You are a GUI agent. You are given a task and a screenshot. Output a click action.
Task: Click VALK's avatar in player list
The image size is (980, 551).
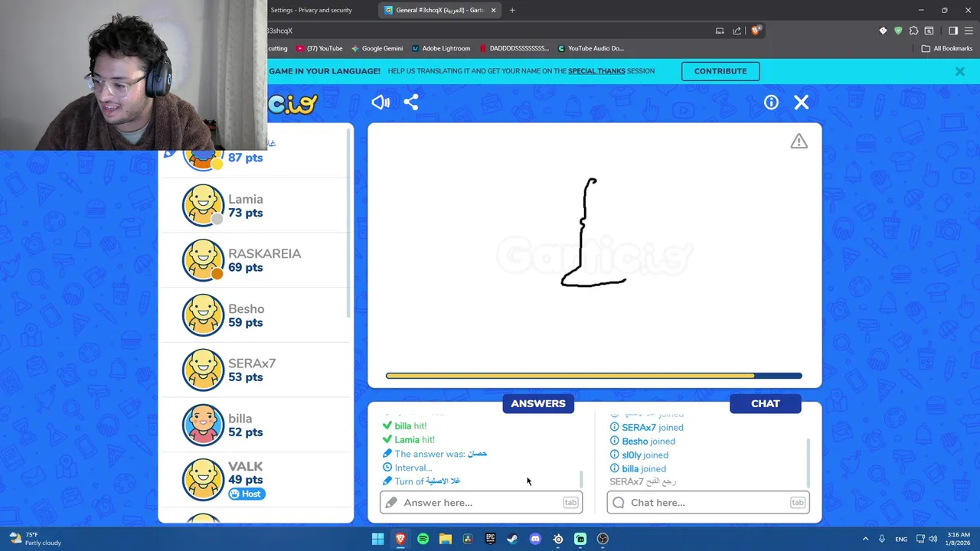(x=203, y=479)
